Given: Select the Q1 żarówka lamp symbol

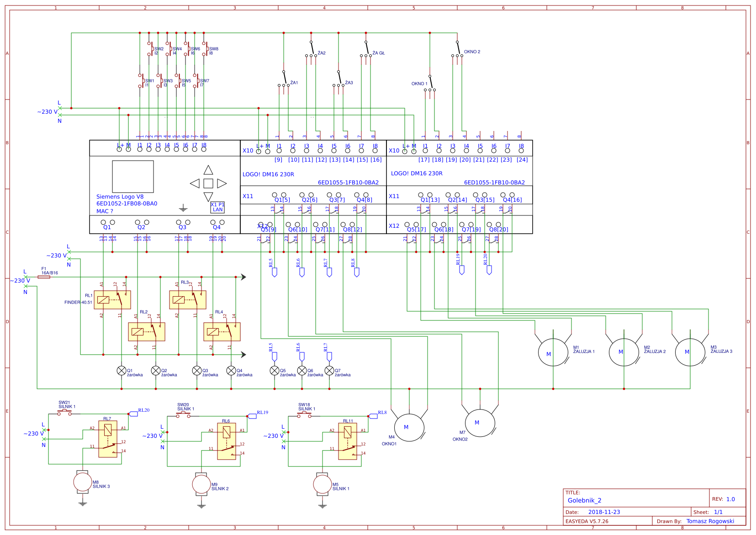Looking at the screenshot, I should [122, 371].
